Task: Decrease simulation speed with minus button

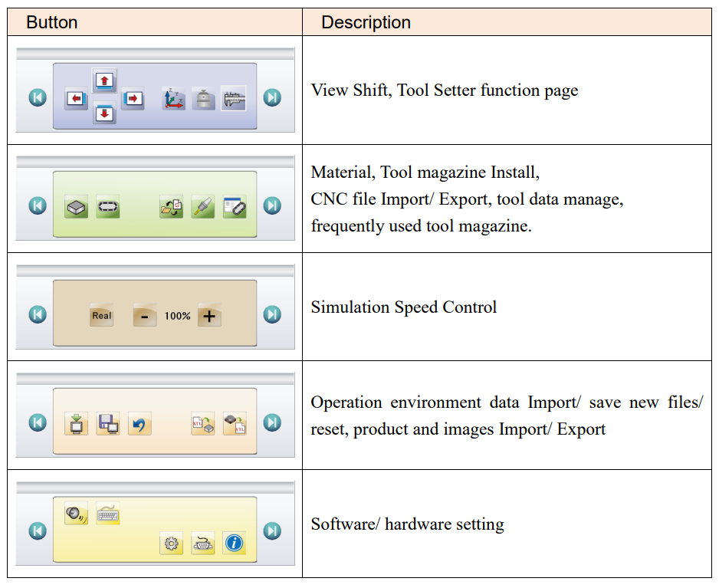Action: click(145, 315)
